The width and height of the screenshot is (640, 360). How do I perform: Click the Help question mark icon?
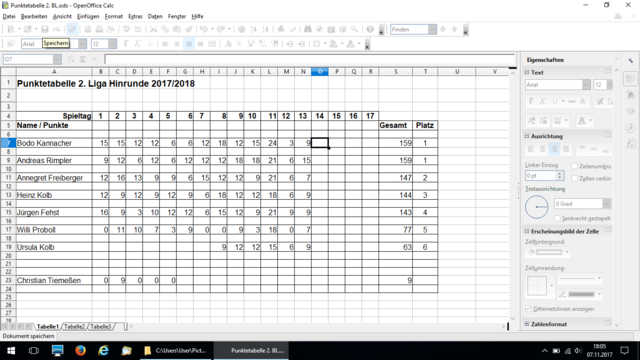click(x=370, y=29)
